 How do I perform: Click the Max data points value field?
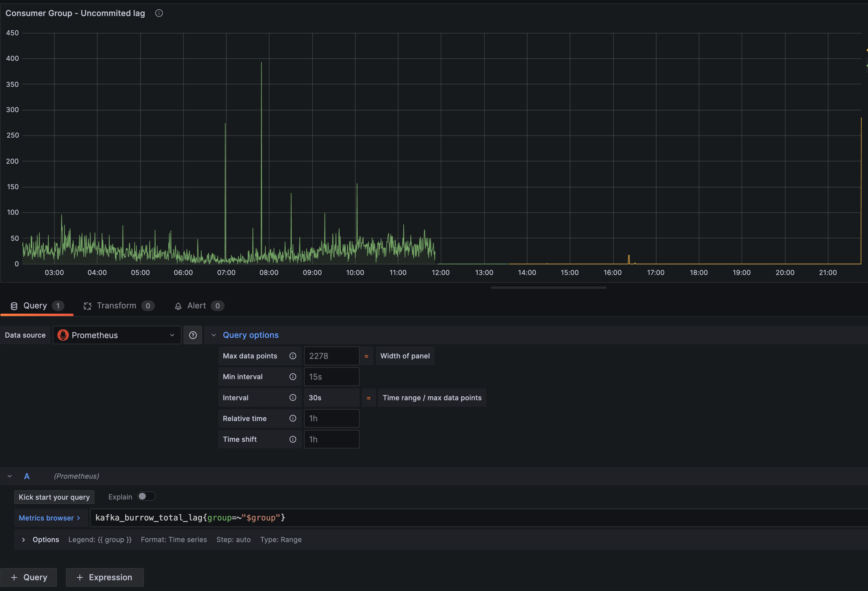pyautogui.click(x=331, y=356)
